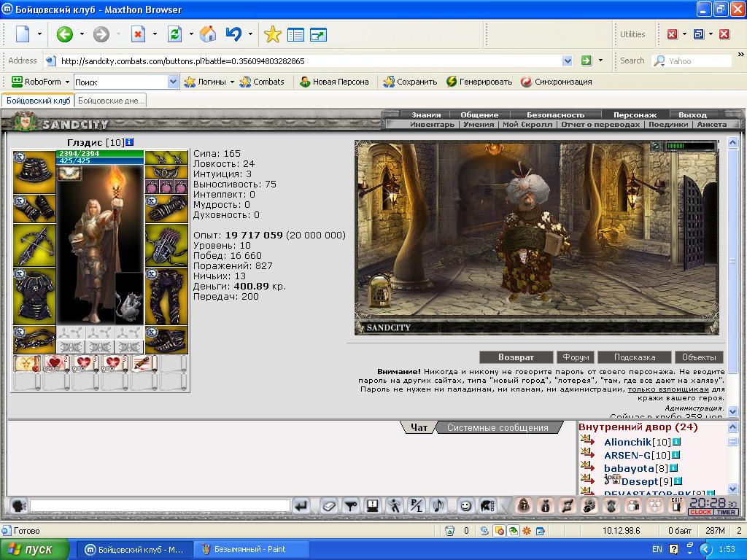
Task: Expand the Stop button dropdown arrow
Action: (155, 34)
